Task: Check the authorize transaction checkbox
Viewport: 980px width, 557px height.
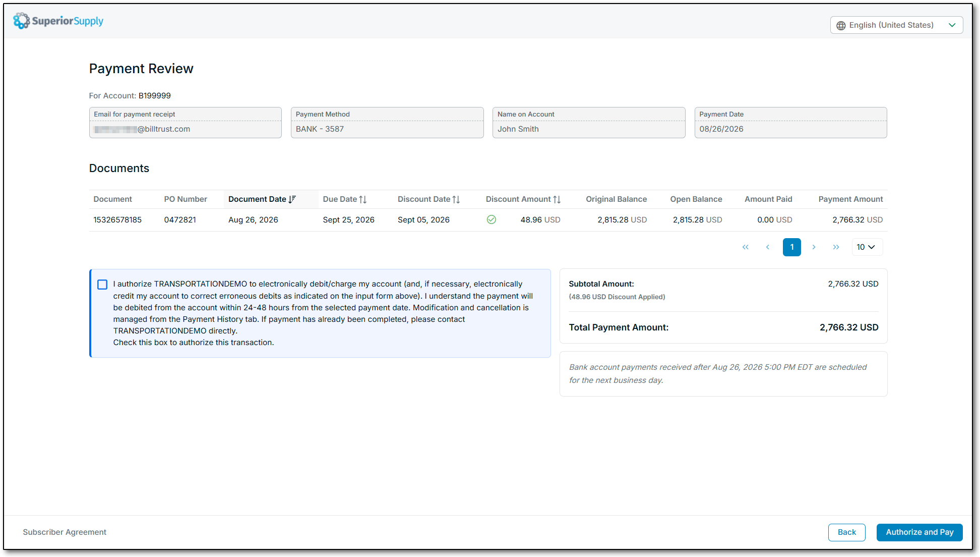Action: (102, 285)
